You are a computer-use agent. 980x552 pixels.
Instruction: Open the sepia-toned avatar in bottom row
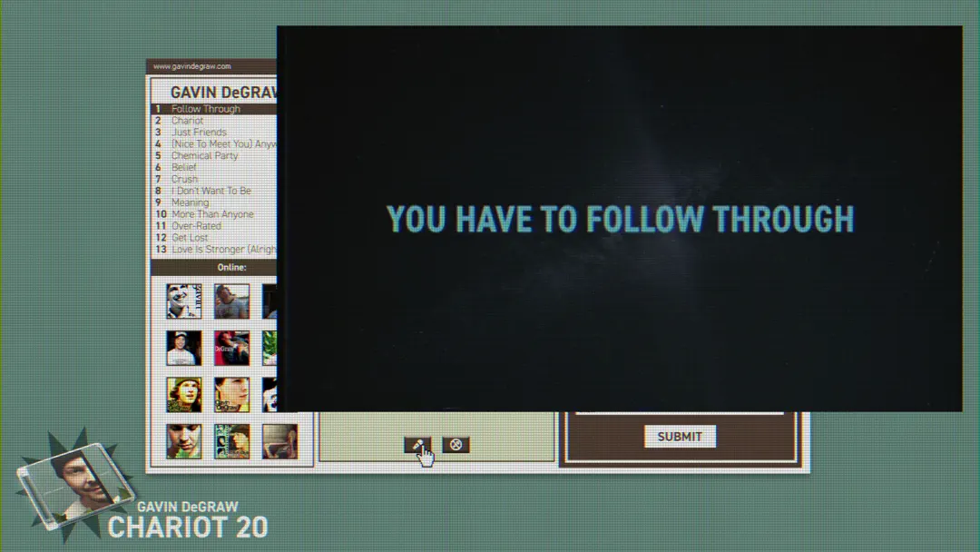tap(279, 441)
